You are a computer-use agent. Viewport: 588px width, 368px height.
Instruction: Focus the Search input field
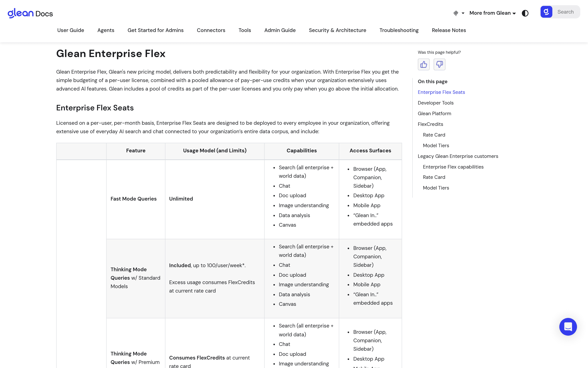566,12
